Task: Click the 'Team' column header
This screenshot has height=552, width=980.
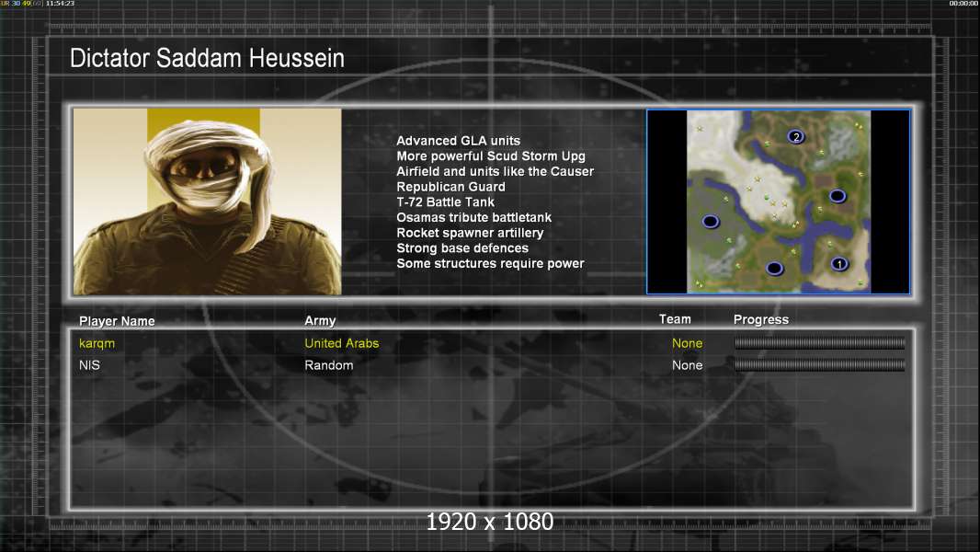Action: click(x=675, y=319)
